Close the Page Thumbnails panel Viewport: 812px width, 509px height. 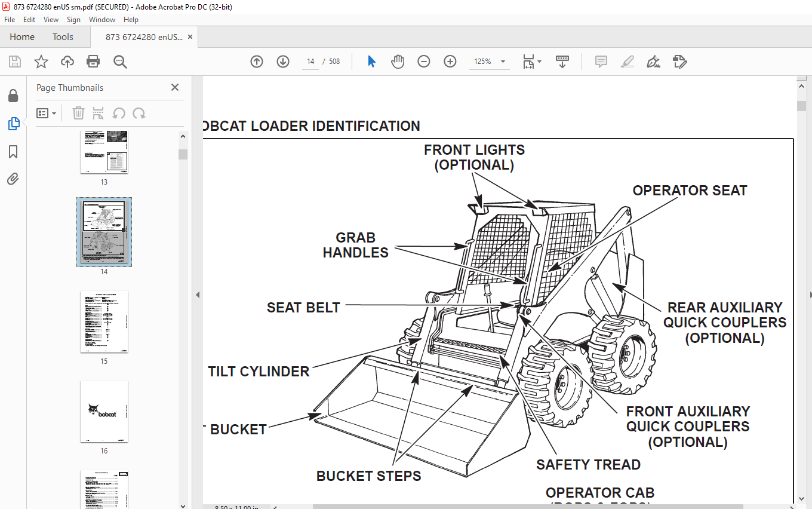[x=175, y=87]
